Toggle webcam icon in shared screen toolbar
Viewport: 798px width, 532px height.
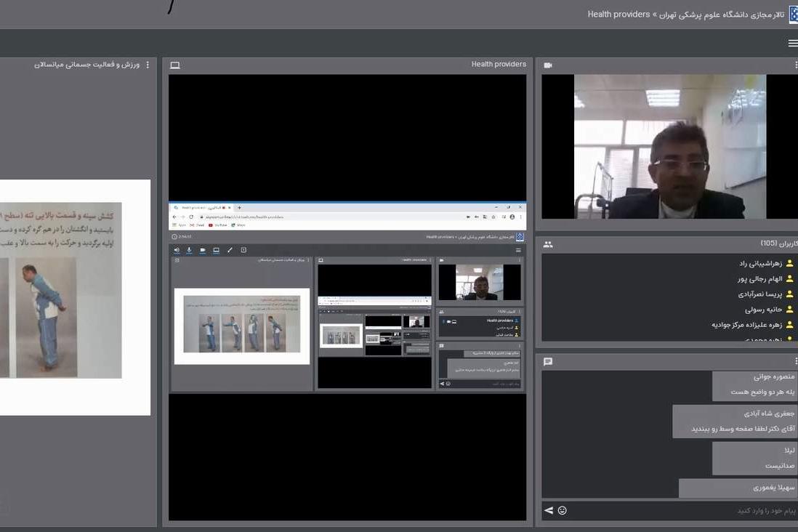(x=203, y=250)
